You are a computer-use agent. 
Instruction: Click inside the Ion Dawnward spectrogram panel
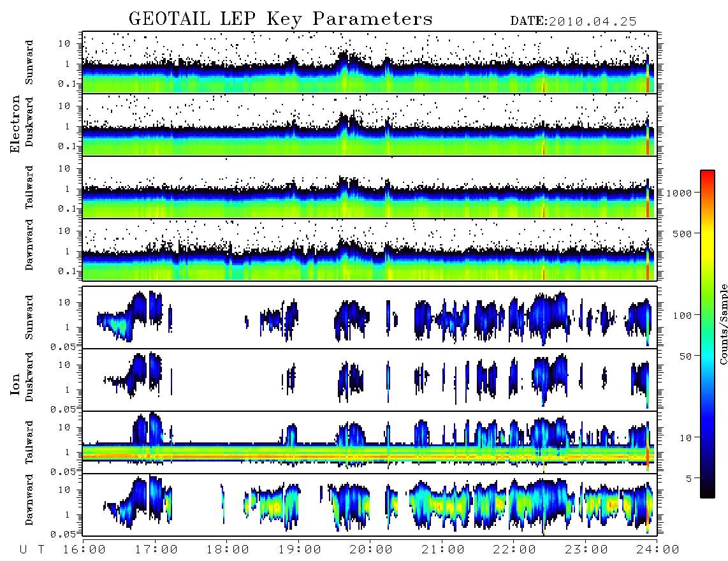(x=370, y=505)
